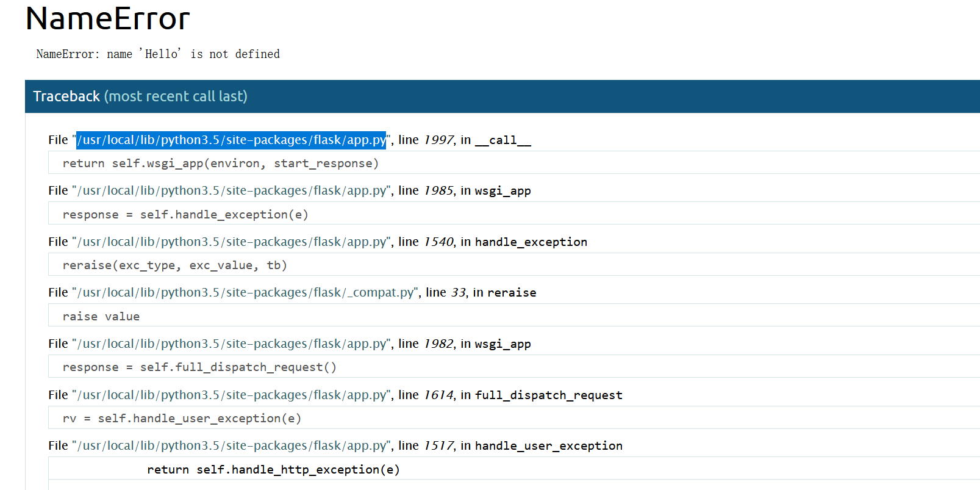980x490 pixels.
Task: Expand the raise value code line
Action: [x=101, y=317]
